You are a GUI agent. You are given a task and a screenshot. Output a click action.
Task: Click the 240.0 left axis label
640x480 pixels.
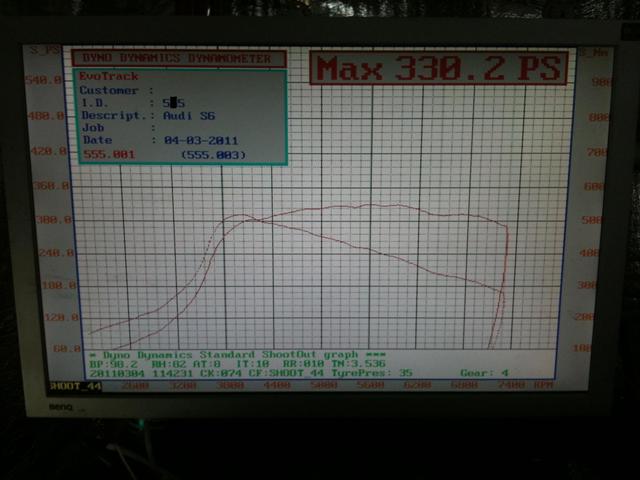[57, 253]
